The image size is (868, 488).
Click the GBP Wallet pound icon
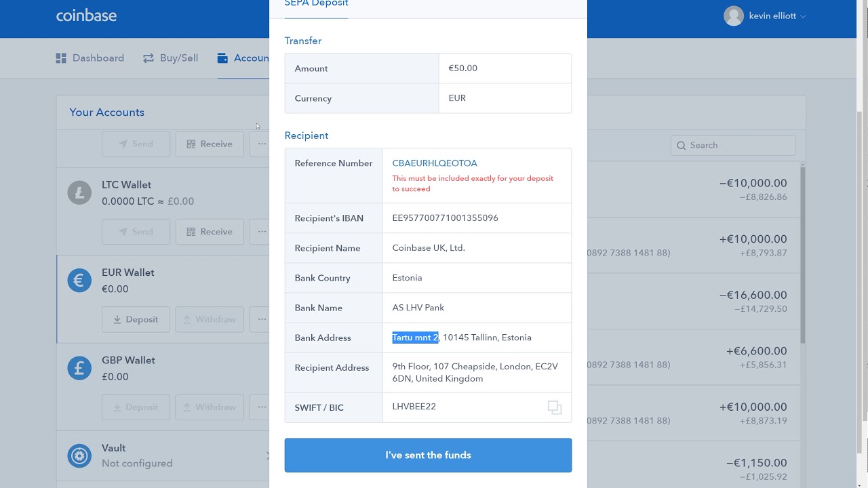point(79,368)
